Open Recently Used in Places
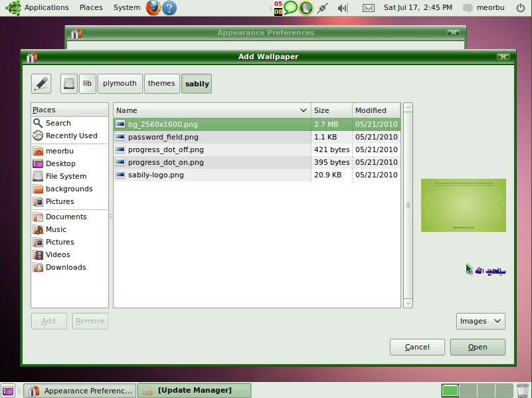This screenshot has height=398, width=532. 70,136
